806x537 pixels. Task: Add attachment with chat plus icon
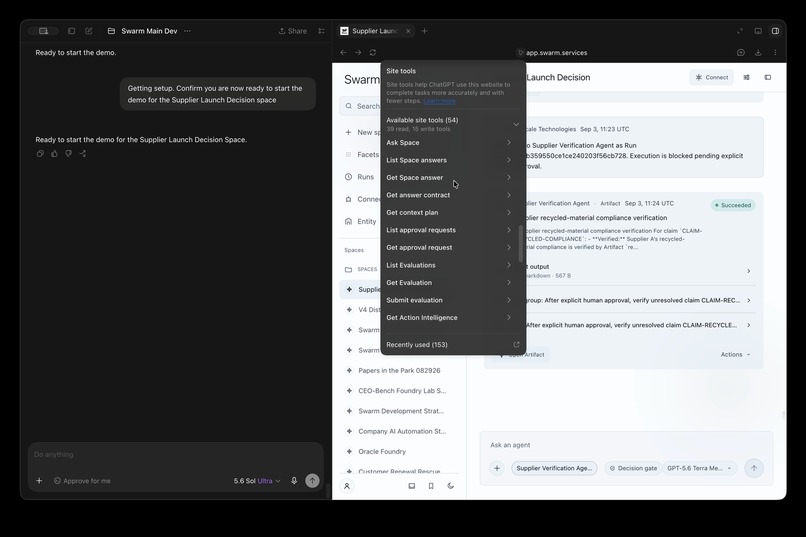coord(39,481)
